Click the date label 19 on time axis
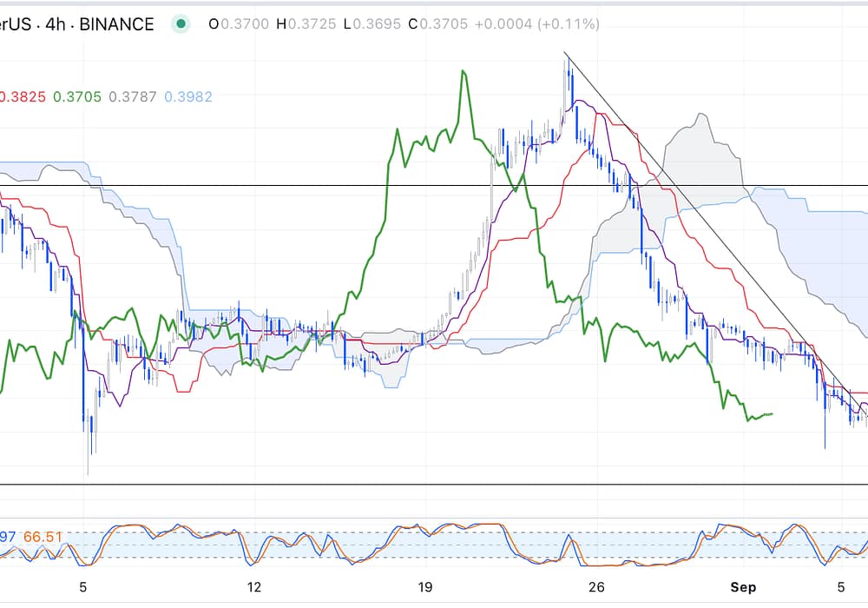Image resolution: width=868 pixels, height=608 pixels. [x=425, y=586]
